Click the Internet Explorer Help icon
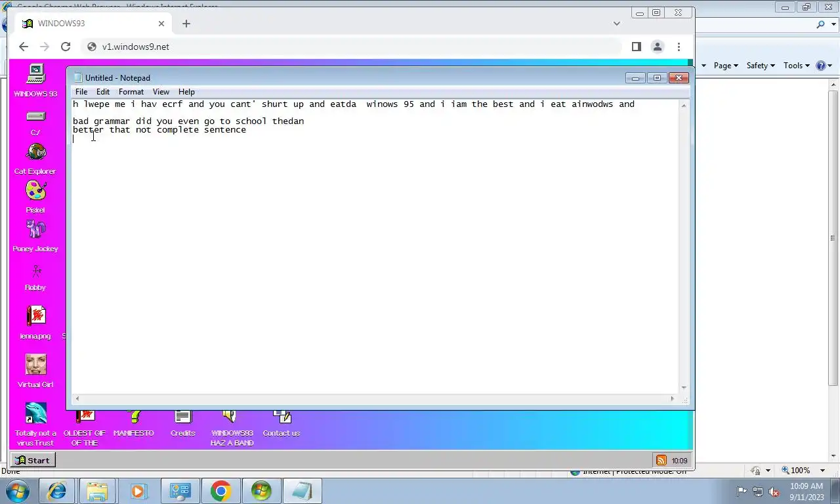This screenshot has height=504, width=840. pyautogui.click(x=820, y=66)
